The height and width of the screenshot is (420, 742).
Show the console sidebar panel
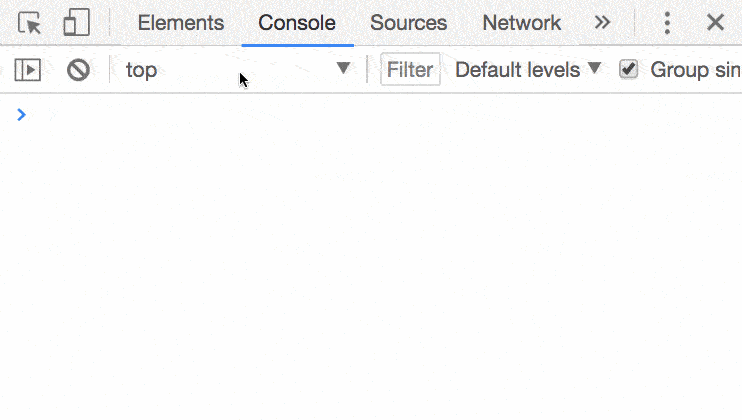(28, 70)
